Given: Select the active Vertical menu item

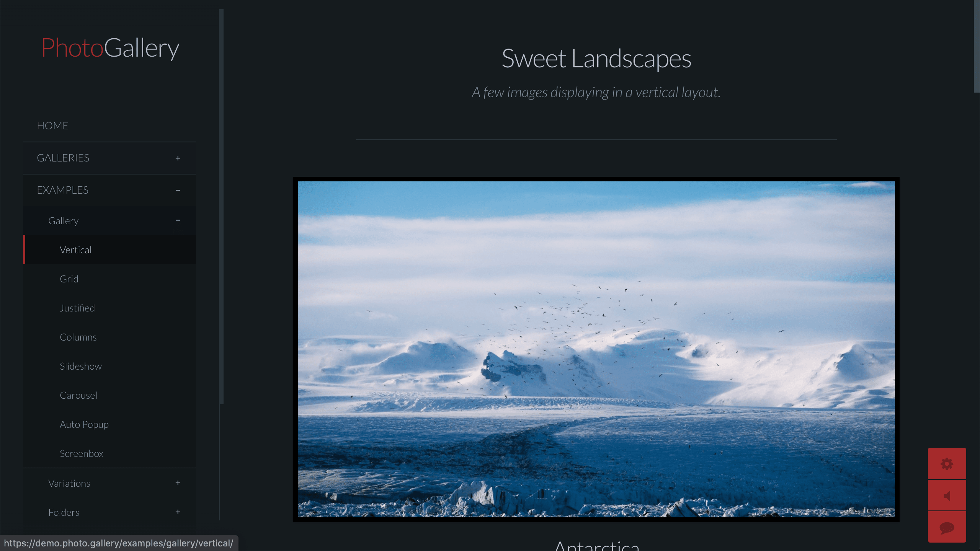Looking at the screenshot, I should pos(109,250).
